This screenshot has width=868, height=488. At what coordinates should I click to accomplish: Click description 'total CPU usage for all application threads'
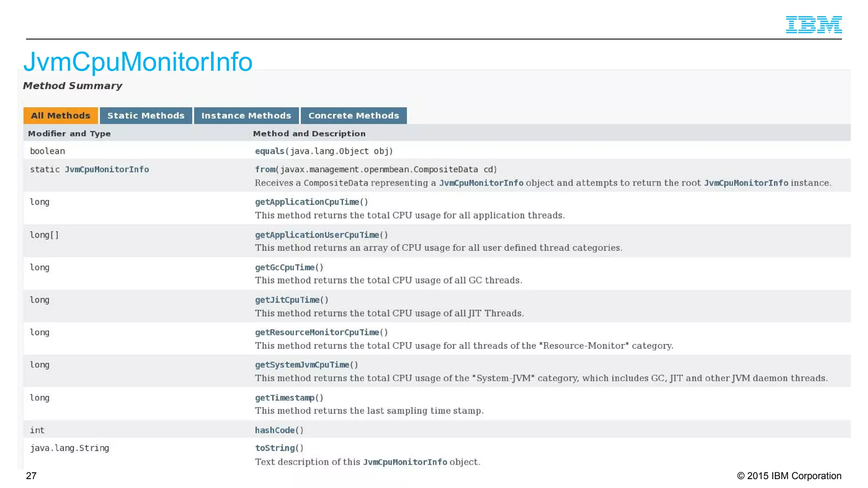(410, 215)
